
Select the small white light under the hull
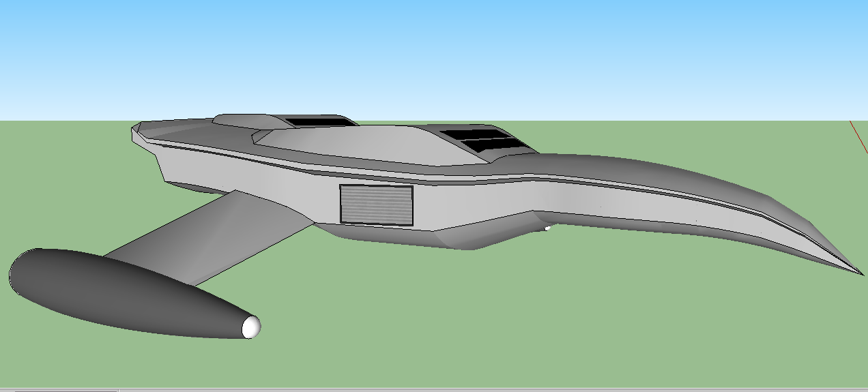pyautogui.click(x=547, y=228)
